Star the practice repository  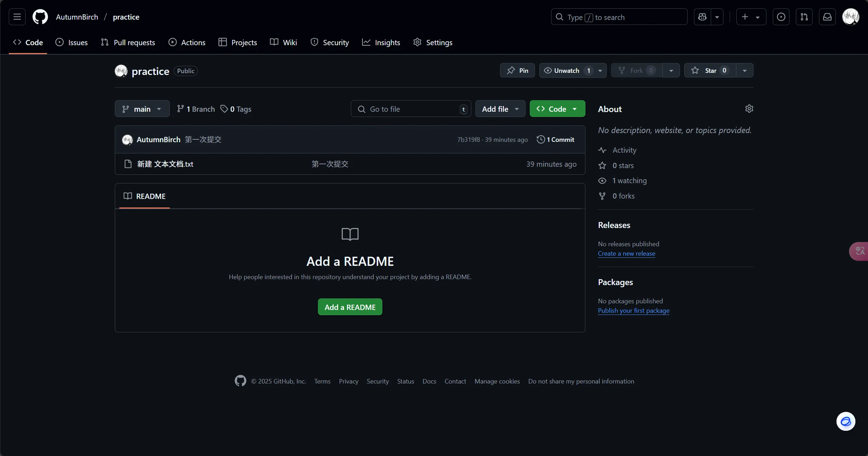pos(710,70)
